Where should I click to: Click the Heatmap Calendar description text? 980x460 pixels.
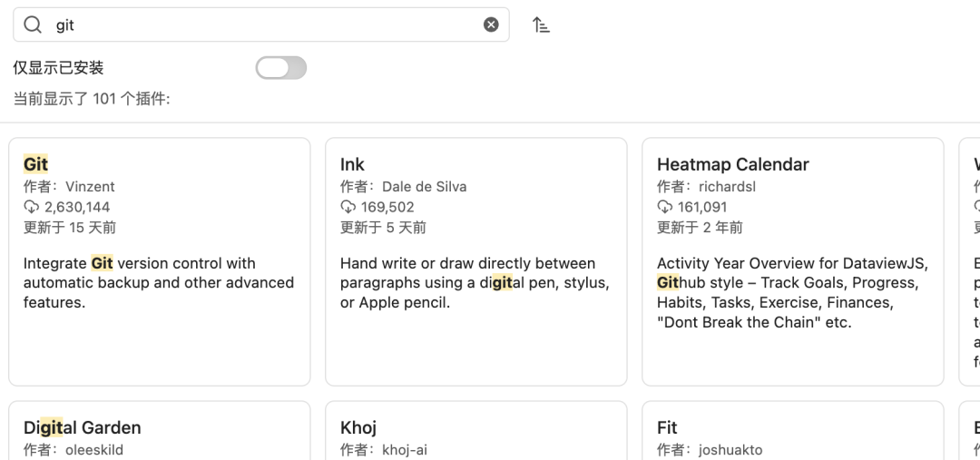792,292
